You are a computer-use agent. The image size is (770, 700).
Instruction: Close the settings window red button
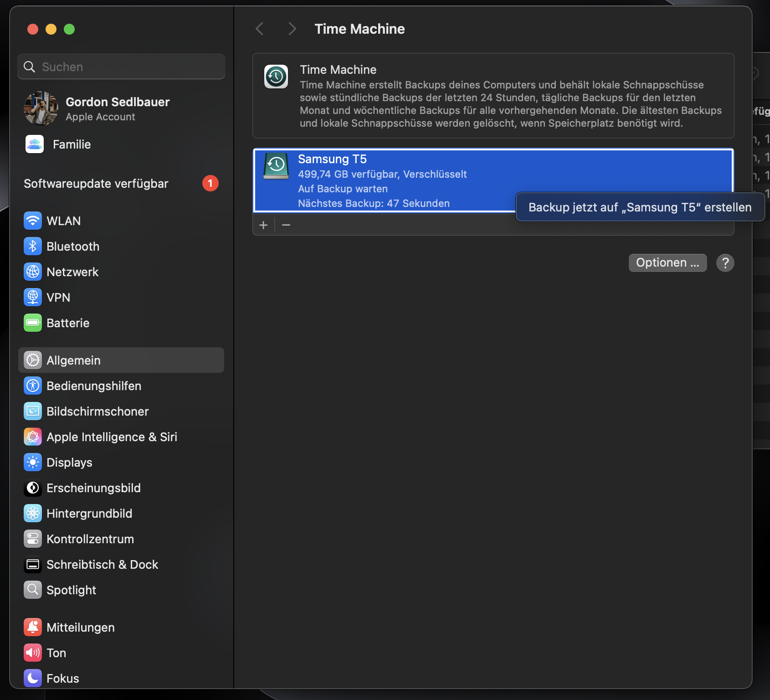(33, 29)
